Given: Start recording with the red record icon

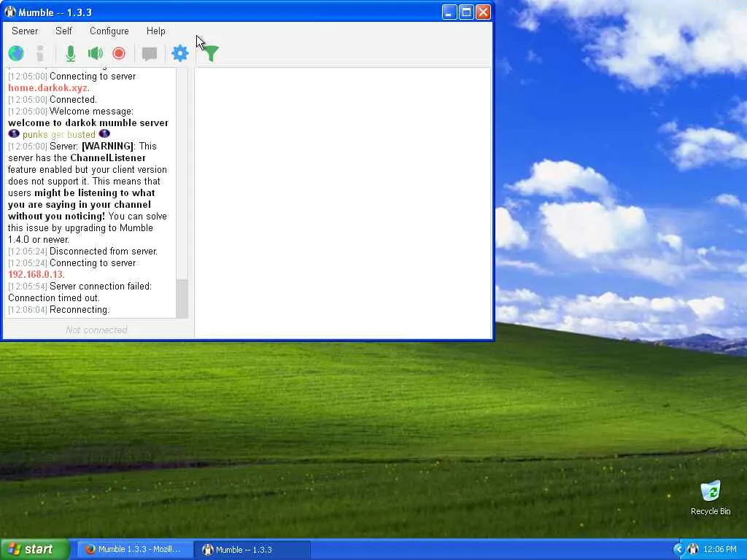Looking at the screenshot, I should point(119,53).
